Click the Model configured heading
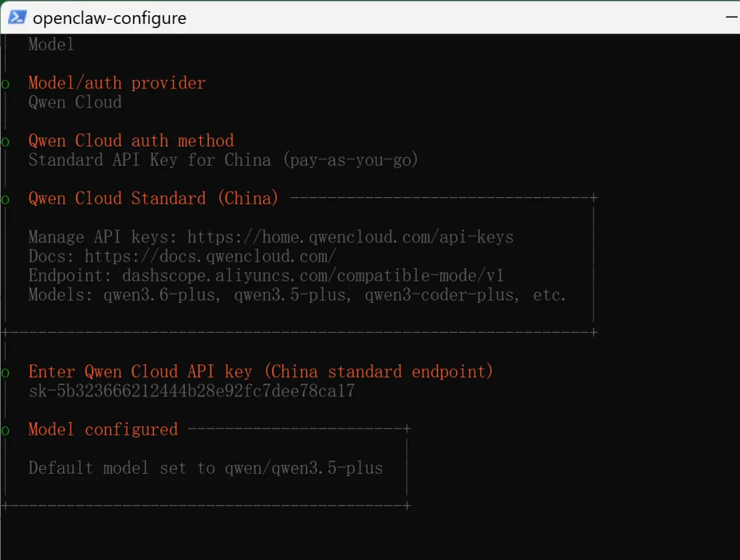 [103, 430]
